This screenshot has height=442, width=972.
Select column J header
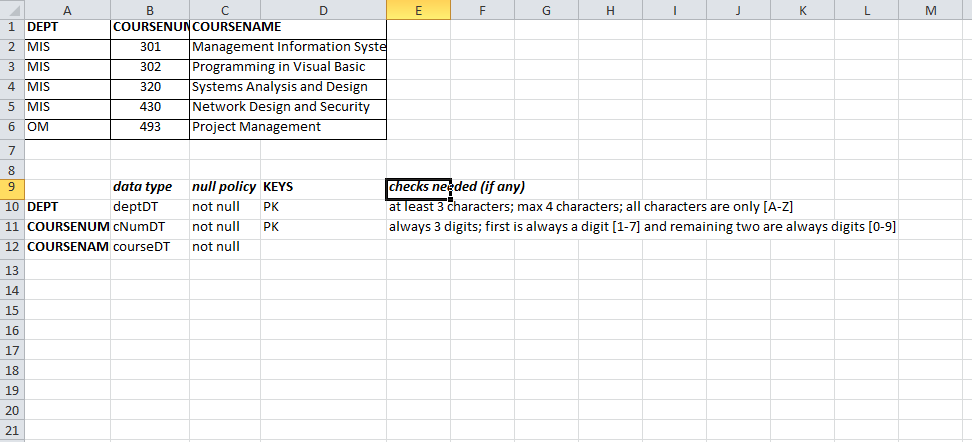point(738,9)
